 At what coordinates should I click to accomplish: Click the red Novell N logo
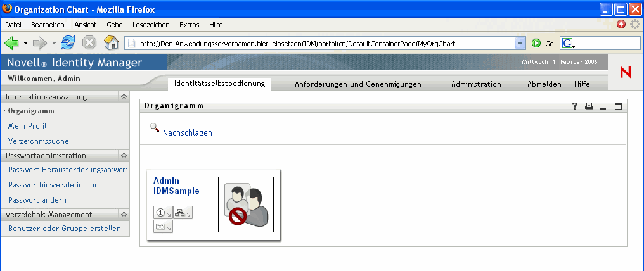[x=626, y=73]
